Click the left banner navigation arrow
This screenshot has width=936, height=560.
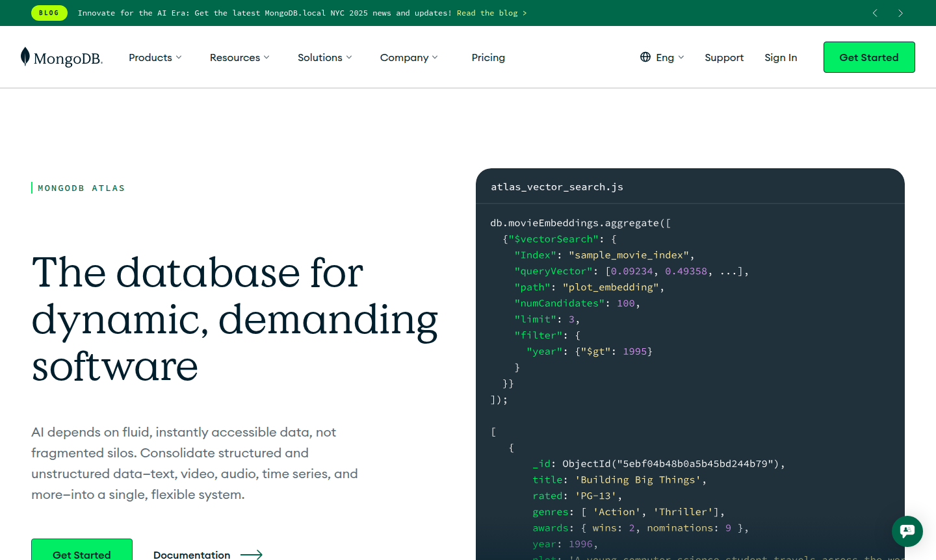click(875, 13)
